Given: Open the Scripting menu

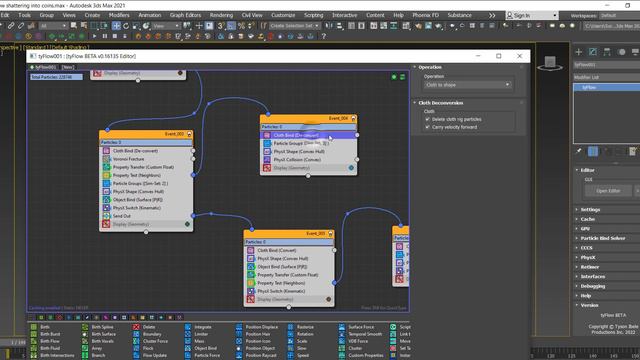Looking at the screenshot, I should 313,15.
